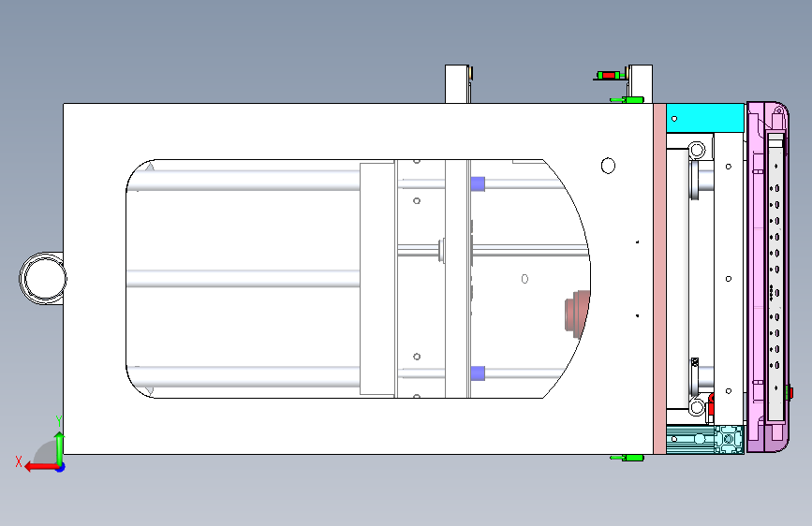Click the round hole near the housing's top-right corner
Image resolution: width=812 pixels, height=526 pixels.
(608, 166)
